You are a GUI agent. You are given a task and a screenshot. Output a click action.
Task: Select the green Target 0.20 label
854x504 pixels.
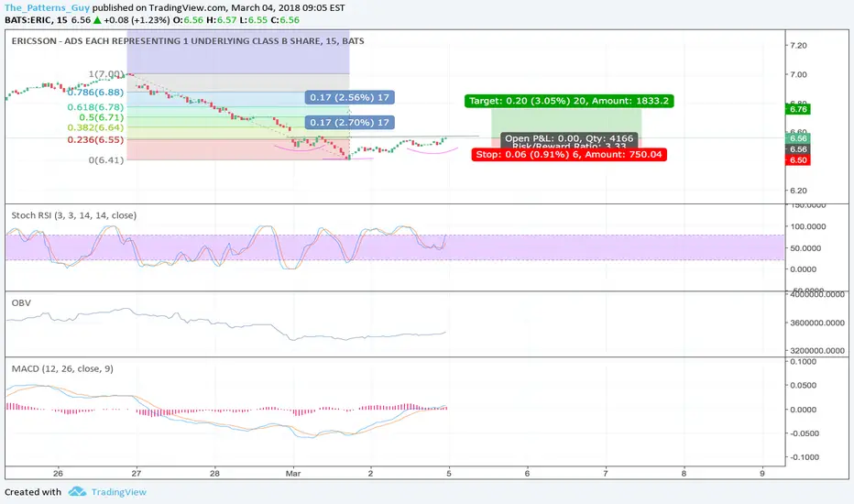(x=569, y=101)
